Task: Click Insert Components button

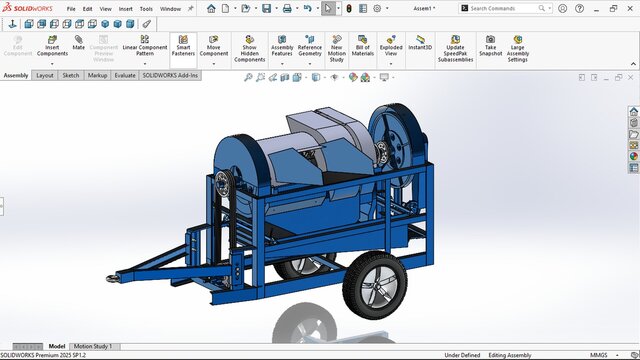Action: coord(52,46)
